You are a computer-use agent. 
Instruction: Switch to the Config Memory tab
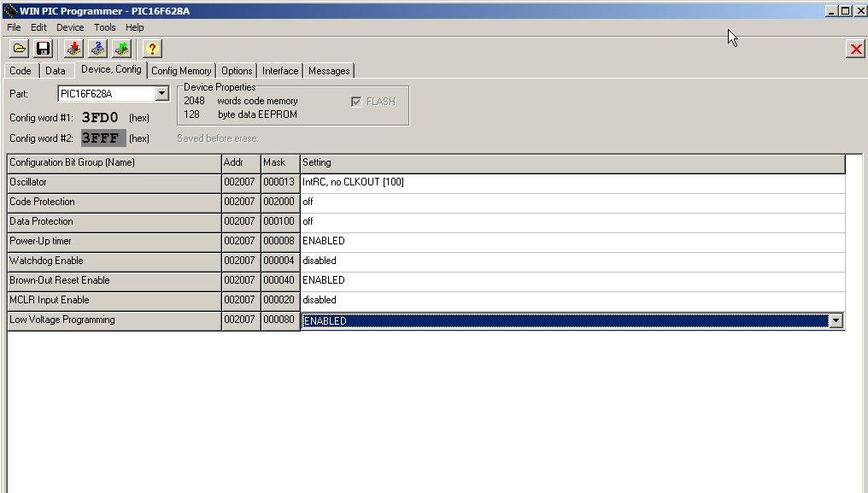[x=181, y=71]
